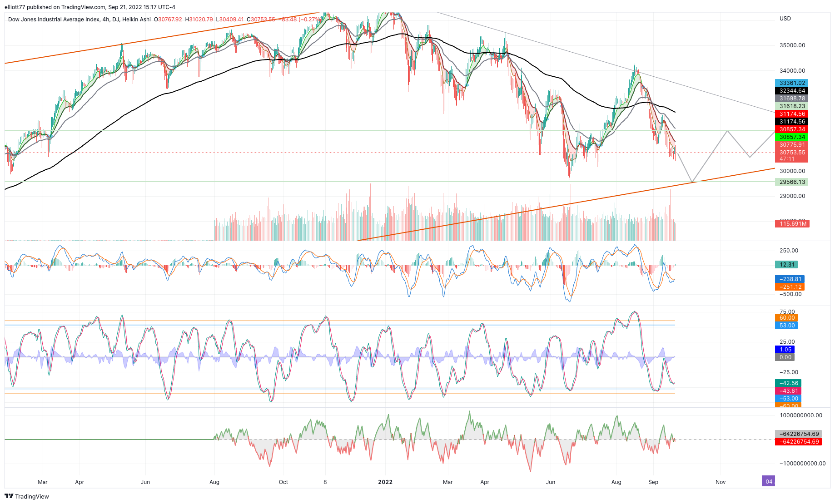Click the low value L30409.41

pos(230,20)
